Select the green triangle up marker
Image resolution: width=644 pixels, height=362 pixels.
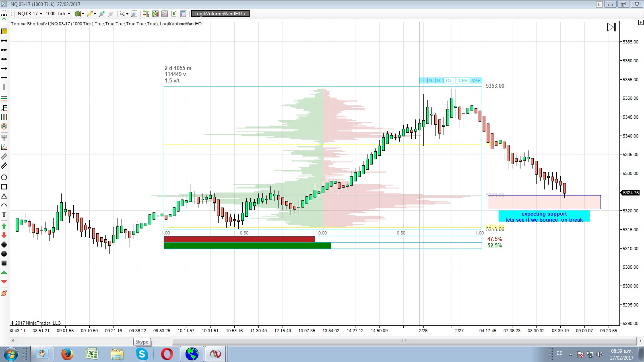click(x=4, y=273)
